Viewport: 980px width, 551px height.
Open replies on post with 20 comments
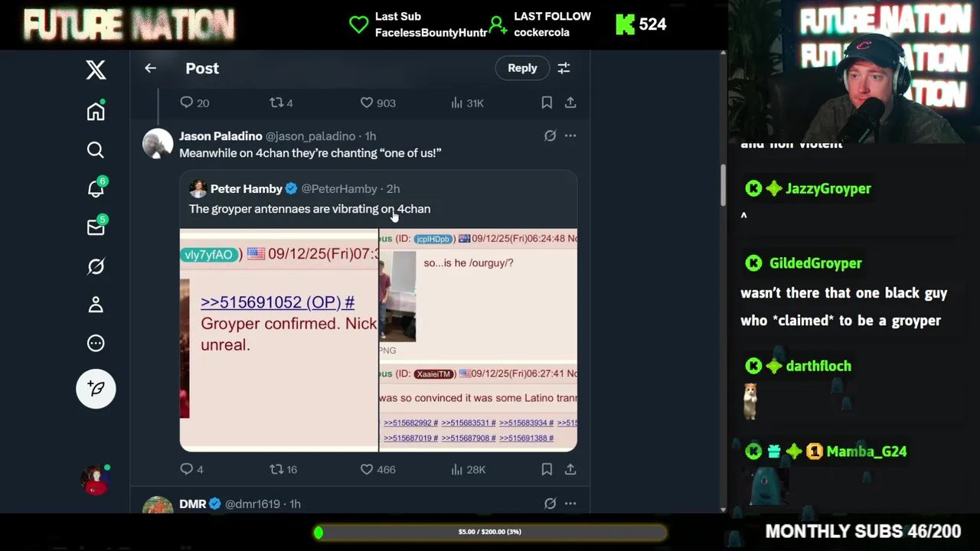point(194,103)
